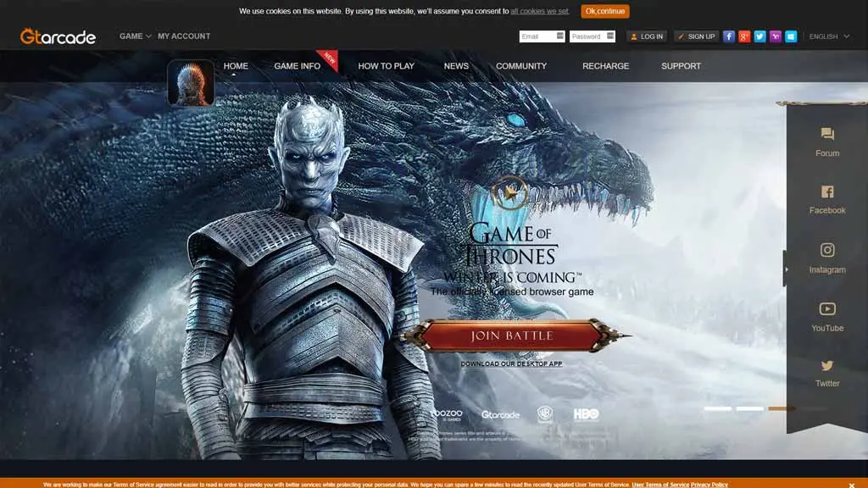Sign in with the Facebook icon in header
Screen dimensions: 868x488
(728, 36)
